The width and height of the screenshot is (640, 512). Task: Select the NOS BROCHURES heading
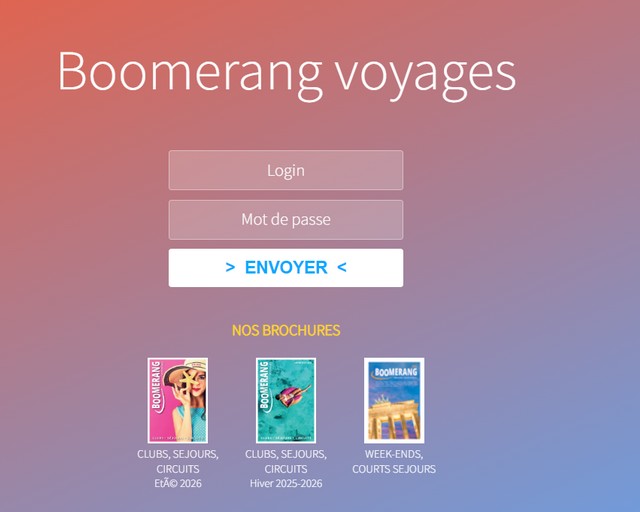286,330
